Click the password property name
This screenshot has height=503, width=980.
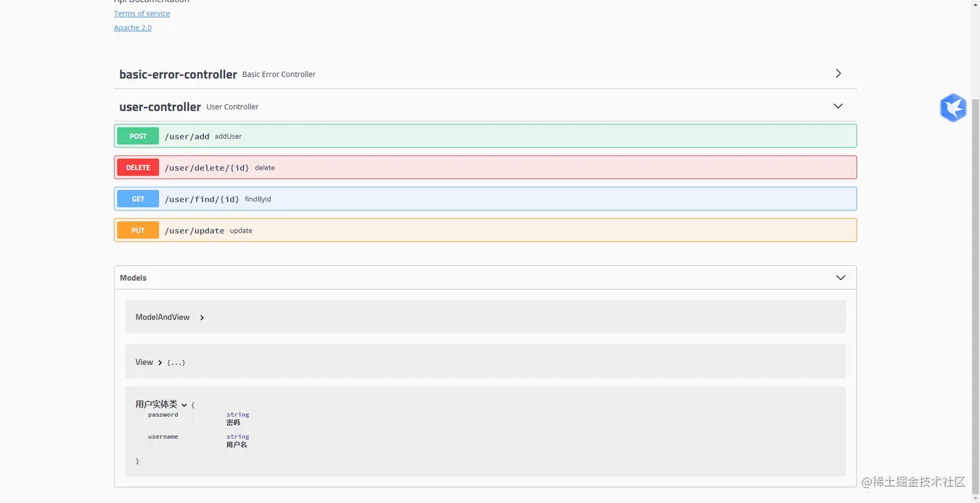(x=163, y=415)
